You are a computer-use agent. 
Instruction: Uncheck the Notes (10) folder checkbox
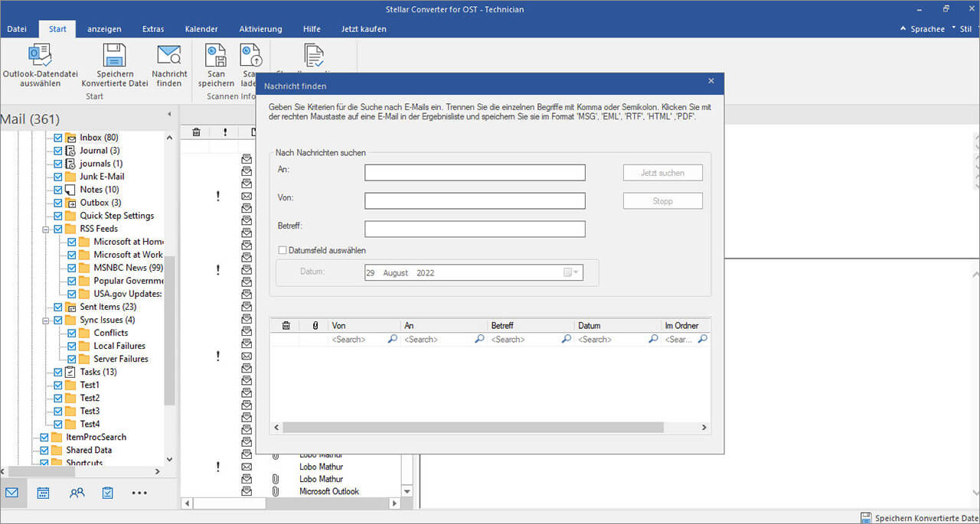tap(58, 190)
